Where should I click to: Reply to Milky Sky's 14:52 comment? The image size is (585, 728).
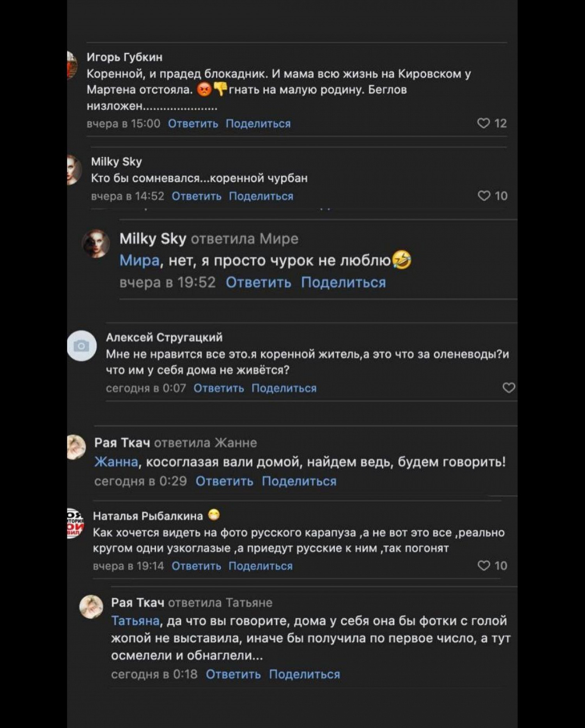click(197, 196)
